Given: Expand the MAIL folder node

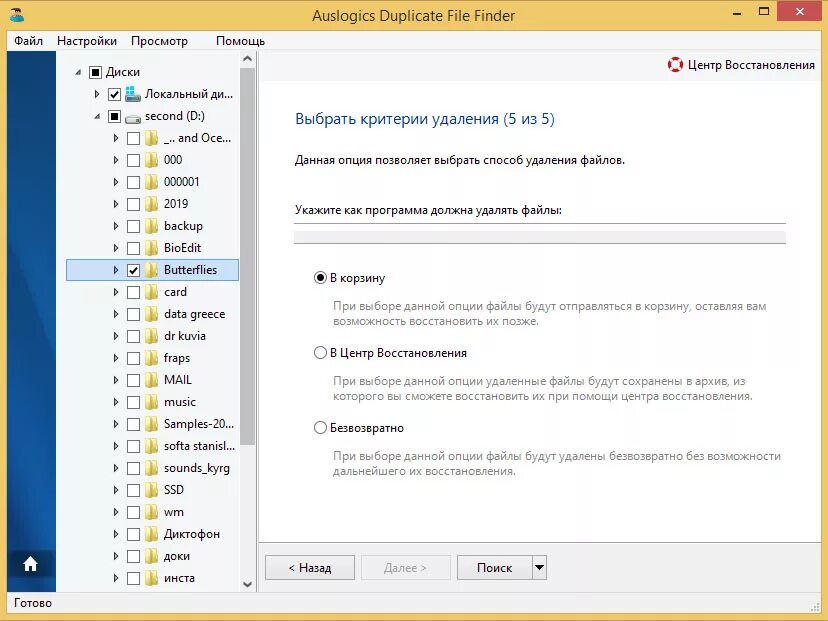Looking at the screenshot, I should click(x=116, y=380).
